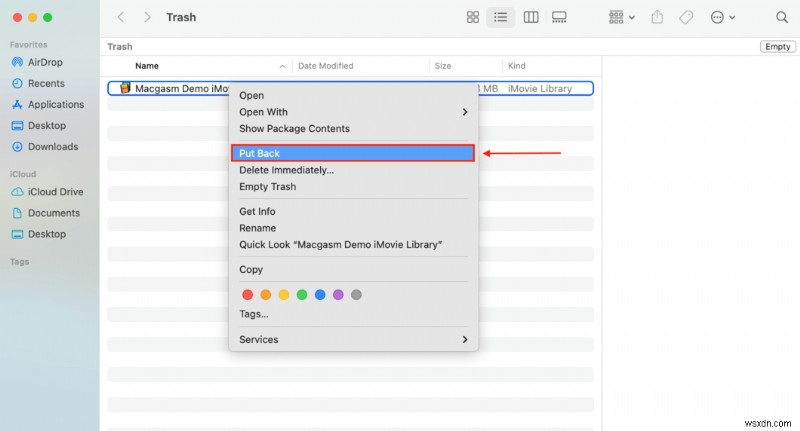This screenshot has width=800, height=431.
Task: Click the Share toolbar icon
Action: 657,17
